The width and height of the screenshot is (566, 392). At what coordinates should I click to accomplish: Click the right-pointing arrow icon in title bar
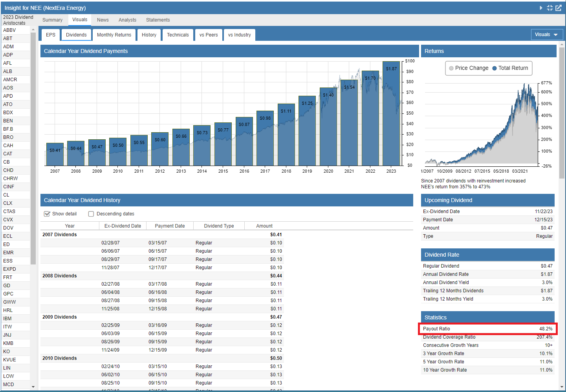[x=541, y=8]
